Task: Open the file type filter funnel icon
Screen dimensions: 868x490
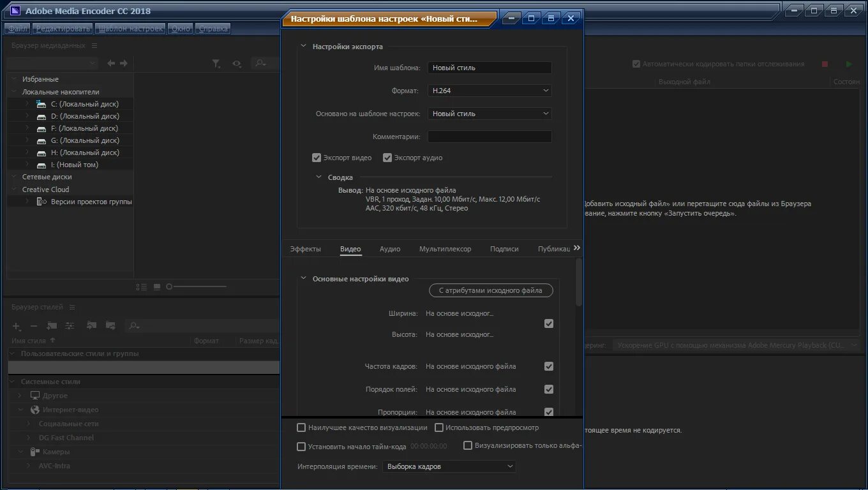Action: (216, 63)
